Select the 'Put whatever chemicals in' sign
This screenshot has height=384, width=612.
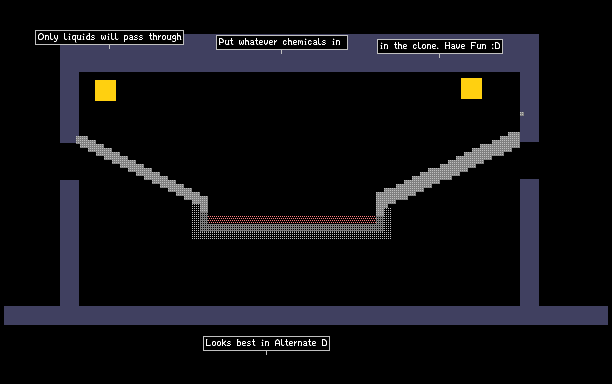tap(282, 43)
